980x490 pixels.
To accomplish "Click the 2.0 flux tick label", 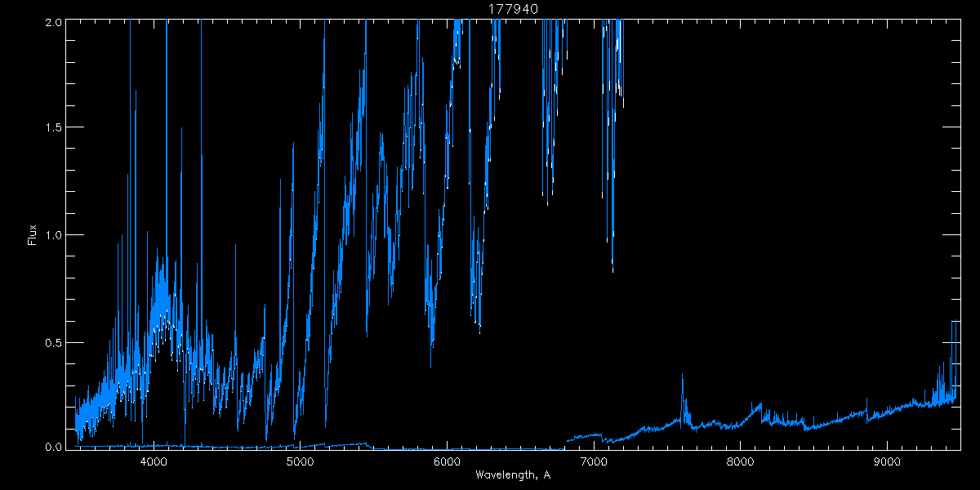I will (x=52, y=22).
